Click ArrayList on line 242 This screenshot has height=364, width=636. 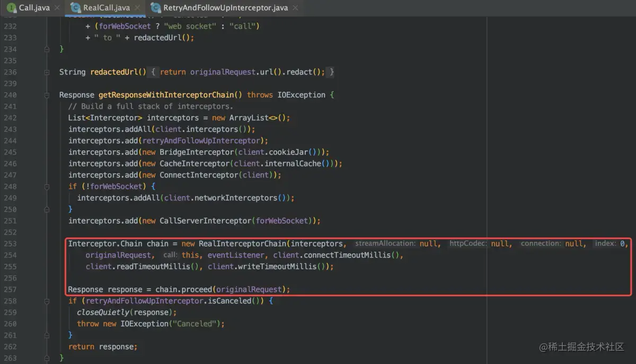(x=249, y=118)
